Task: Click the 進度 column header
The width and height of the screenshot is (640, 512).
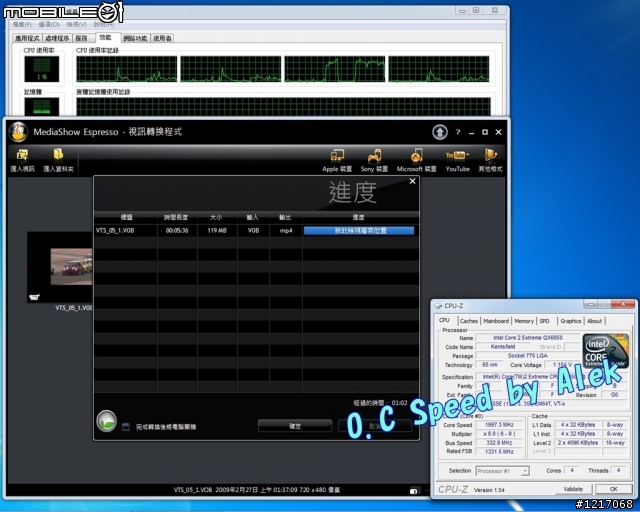Action: point(359,218)
